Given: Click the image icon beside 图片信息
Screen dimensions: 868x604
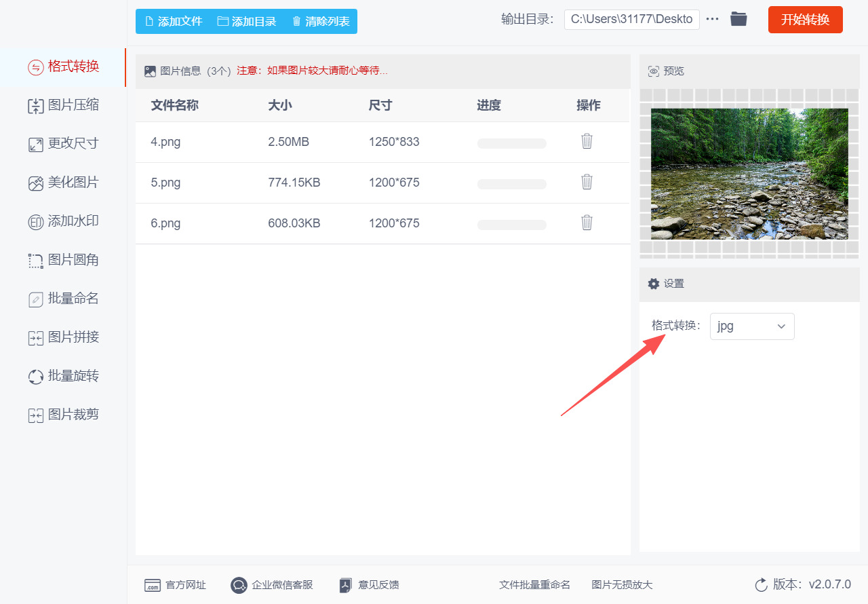Looking at the screenshot, I should coord(151,71).
